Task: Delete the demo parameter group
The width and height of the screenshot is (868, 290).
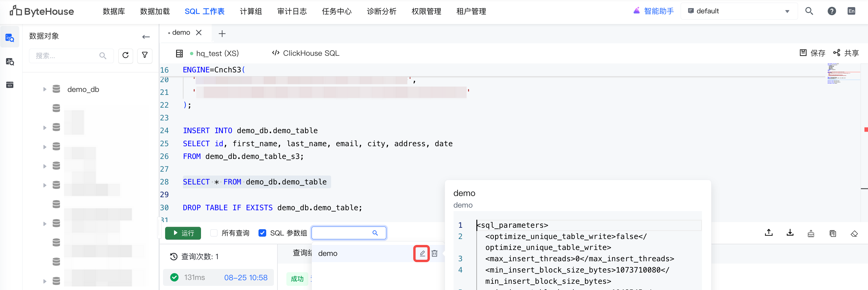Action: click(435, 253)
